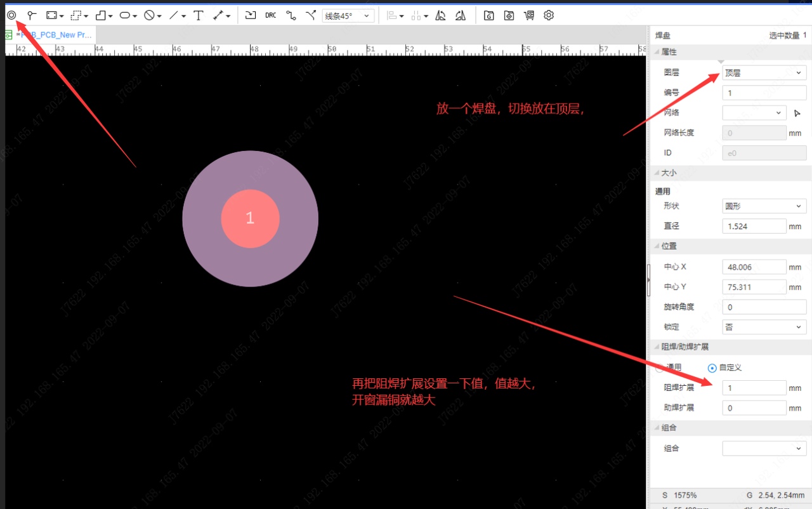Open the 形状 shape dropdown showing 圆形
The image size is (812, 509).
[764, 206]
